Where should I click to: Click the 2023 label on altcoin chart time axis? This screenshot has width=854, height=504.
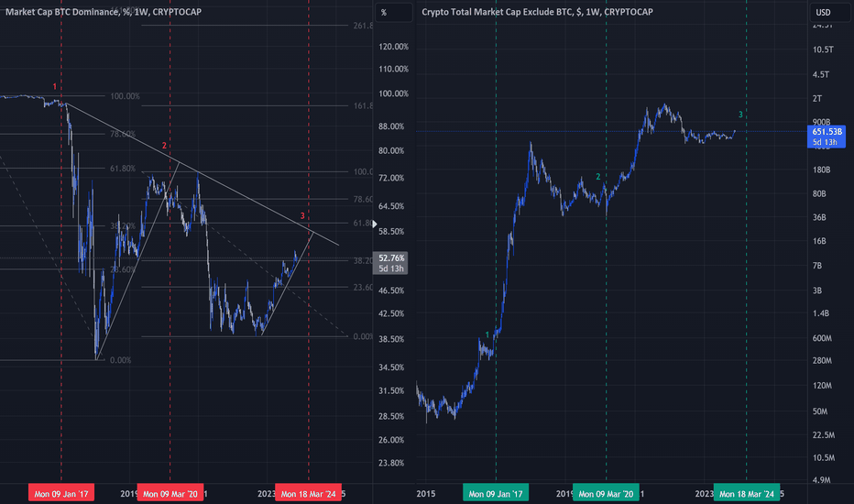[x=705, y=494]
